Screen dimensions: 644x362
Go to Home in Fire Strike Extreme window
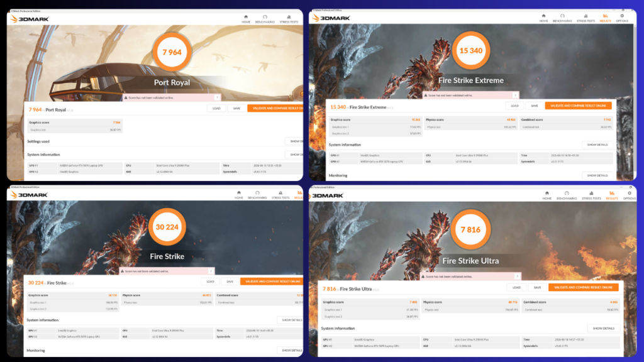click(x=543, y=18)
